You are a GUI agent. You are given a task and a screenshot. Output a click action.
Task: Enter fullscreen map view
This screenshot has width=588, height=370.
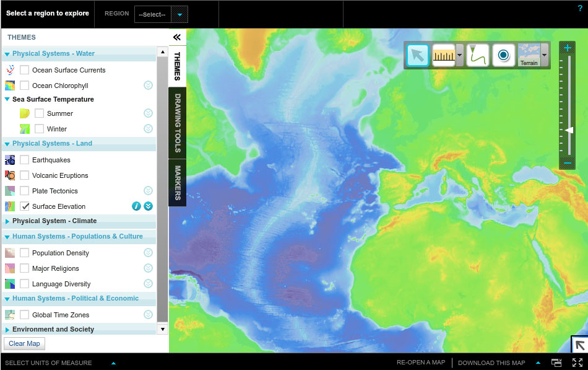pos(577,363)
